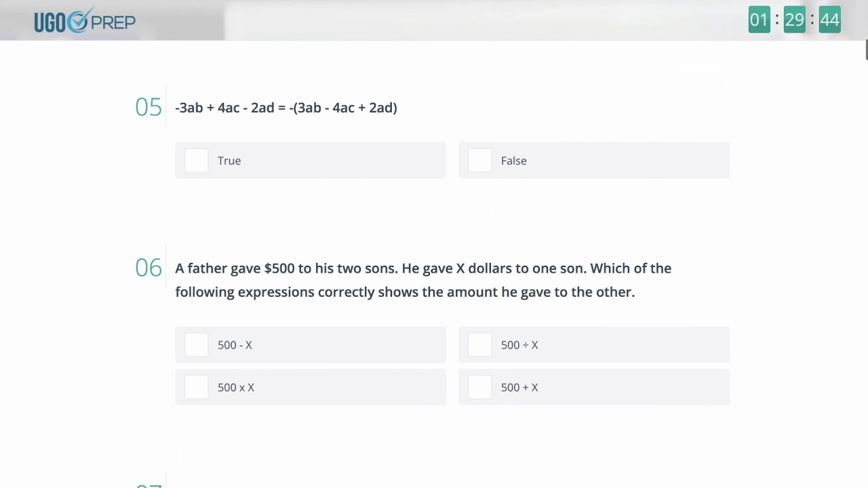Viewport: 868px width, 488px height.
Task: Check the box for 500 - X
Action: (197, 345)
